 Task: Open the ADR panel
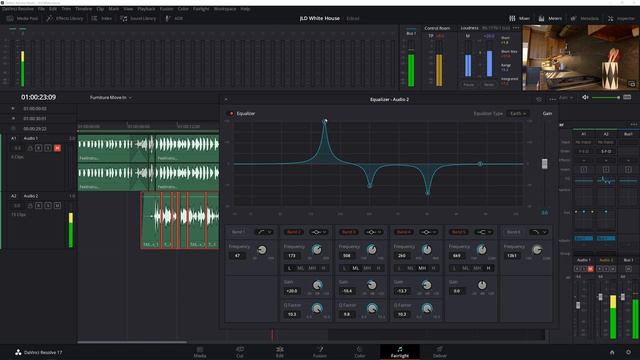[174, 18]
